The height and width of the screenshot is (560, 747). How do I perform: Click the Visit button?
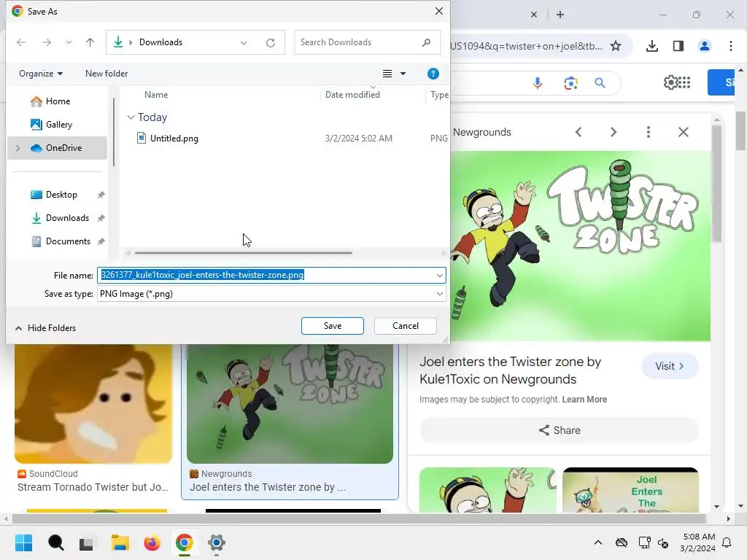pyautogui.click(x=670, y=366)
